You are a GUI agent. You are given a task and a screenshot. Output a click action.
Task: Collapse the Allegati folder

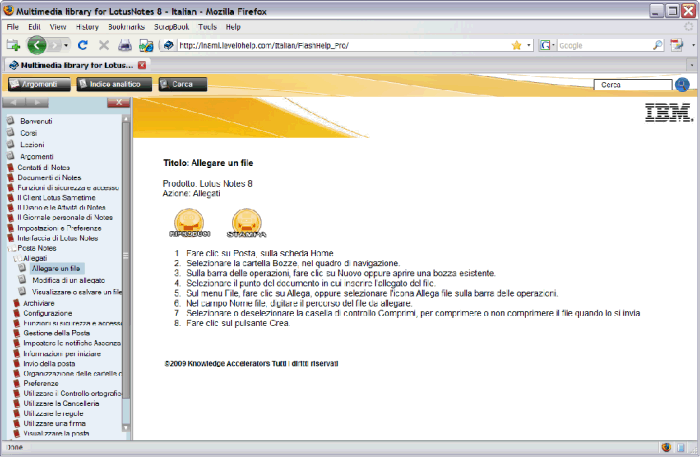17,259
